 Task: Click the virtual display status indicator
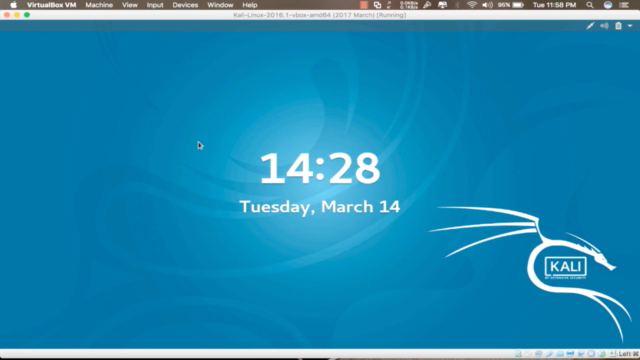pos(570,353)
